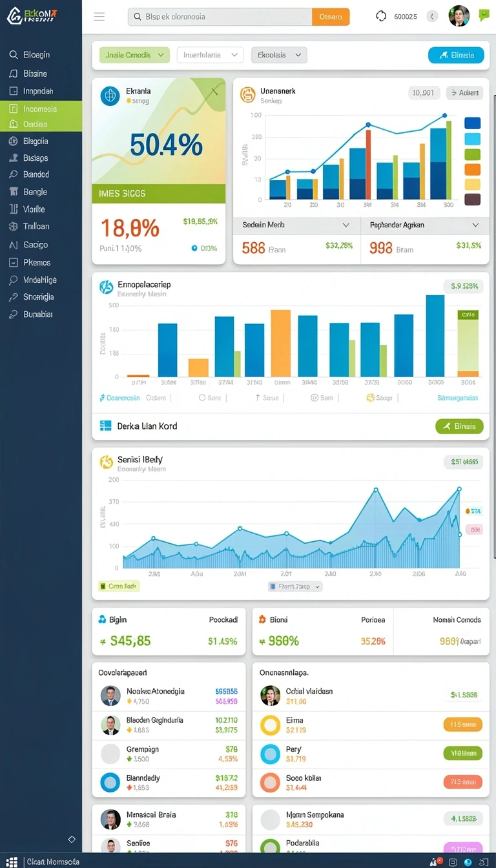Click into the Blsp ek cloronosia search field

(220, 17)
